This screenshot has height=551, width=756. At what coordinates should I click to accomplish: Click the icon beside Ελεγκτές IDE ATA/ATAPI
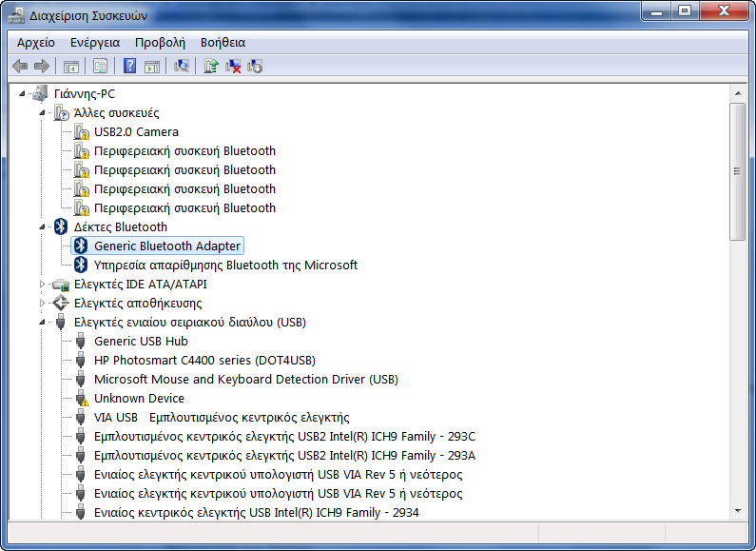[61, 285]
